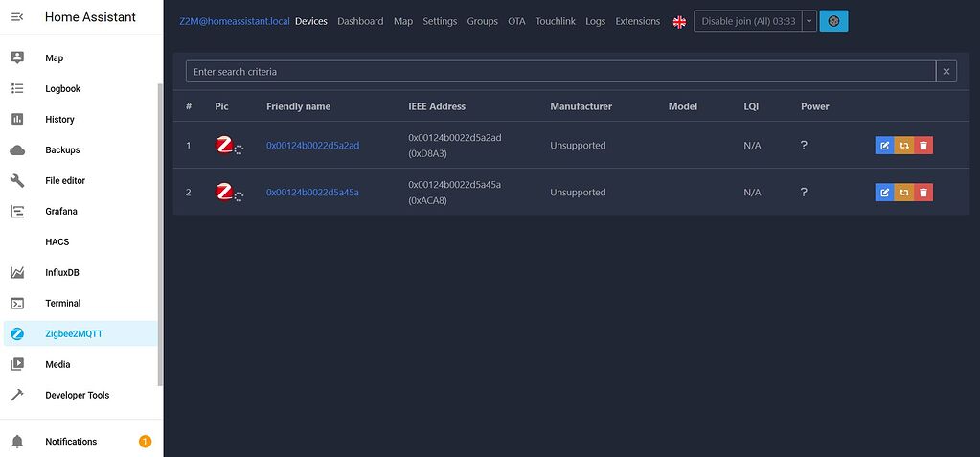Open the OTA tab

tap(517, 21)
